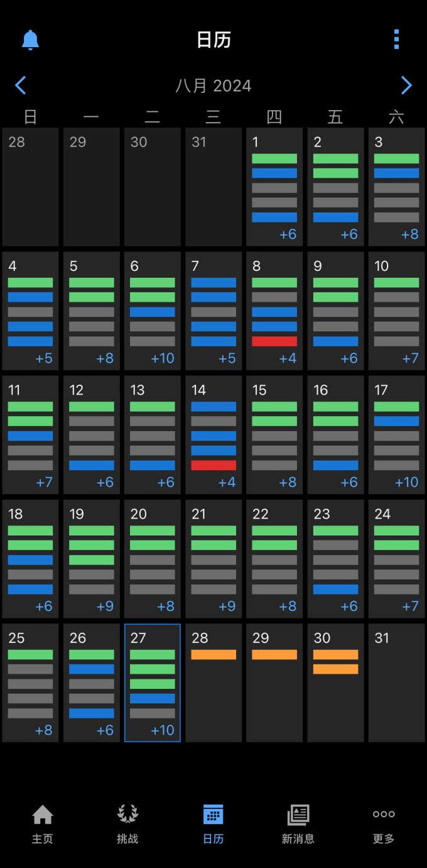Select the calendar 日历 tab icon
The image size is (427, 868).
[x=213, y=824]
